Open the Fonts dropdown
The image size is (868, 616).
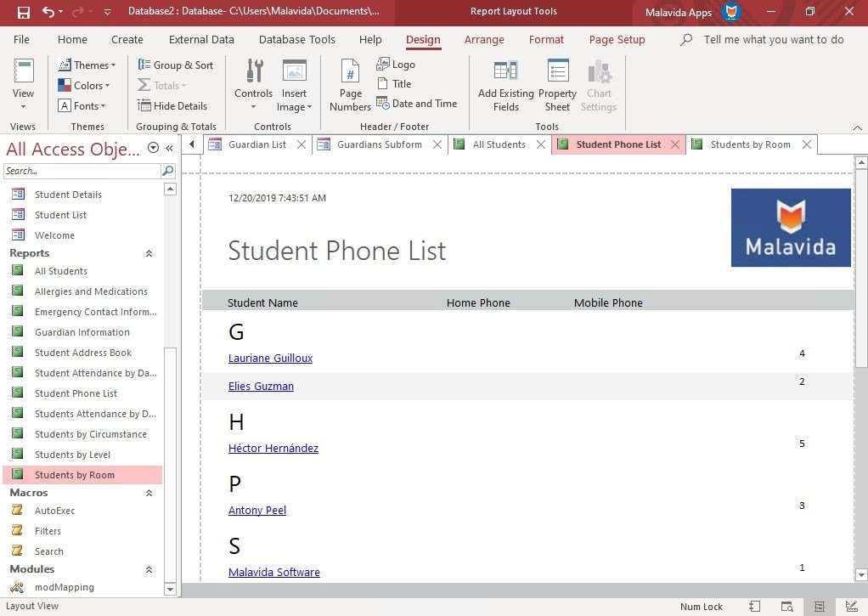(84, 105)
